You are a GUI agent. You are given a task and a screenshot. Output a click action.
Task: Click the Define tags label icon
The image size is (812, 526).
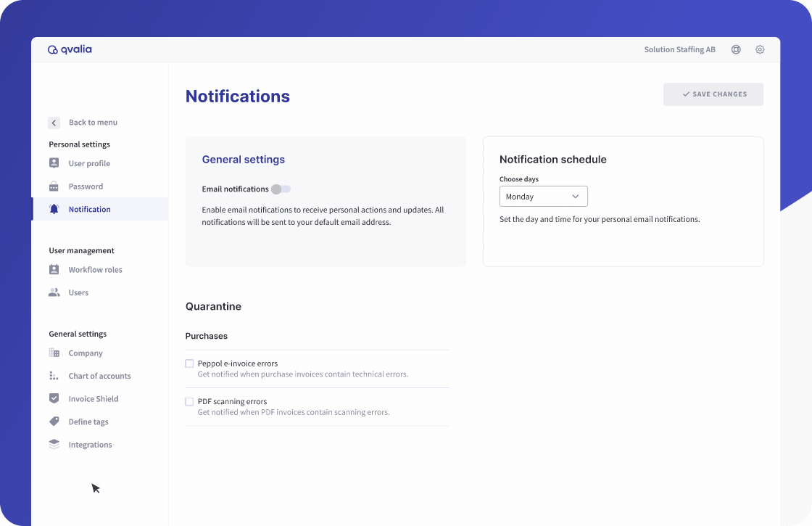tap(54, 422)
